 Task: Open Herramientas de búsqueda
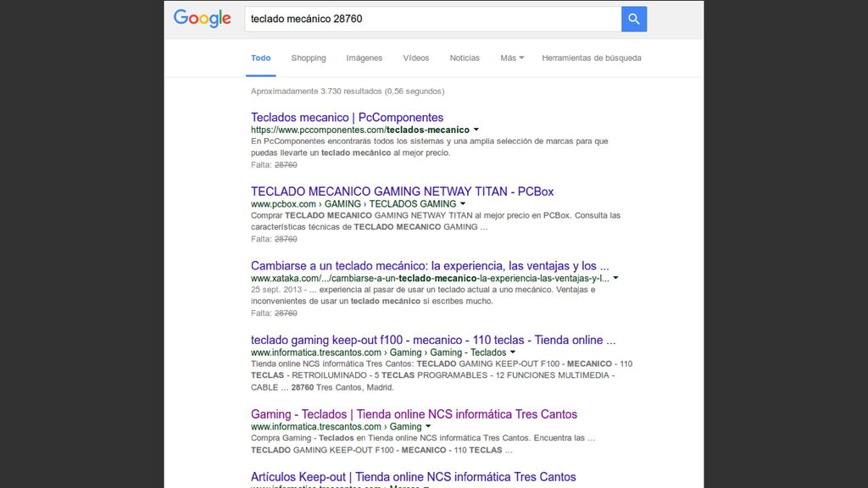point(591,58)
